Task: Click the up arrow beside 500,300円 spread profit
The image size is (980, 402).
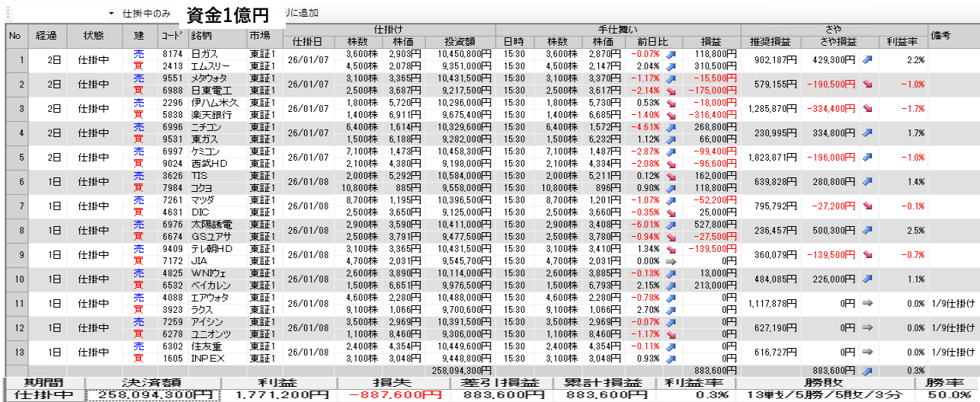Action: (x=867, y=231)
